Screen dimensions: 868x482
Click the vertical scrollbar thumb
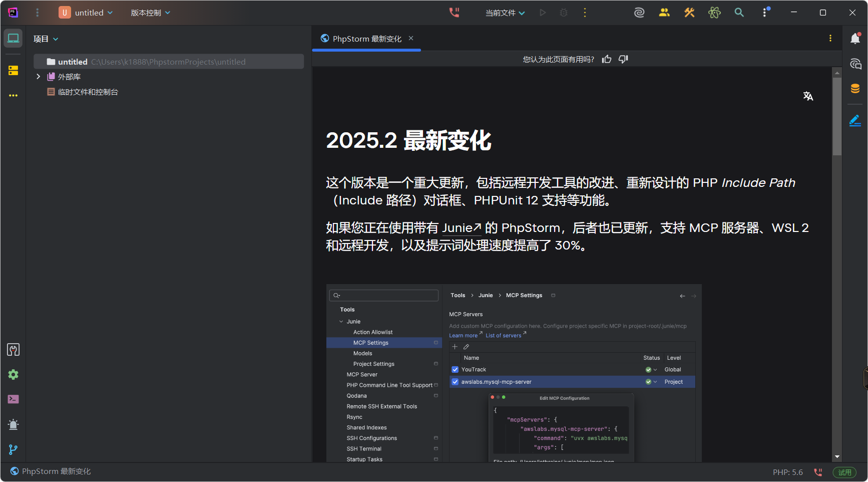[837, 116]
